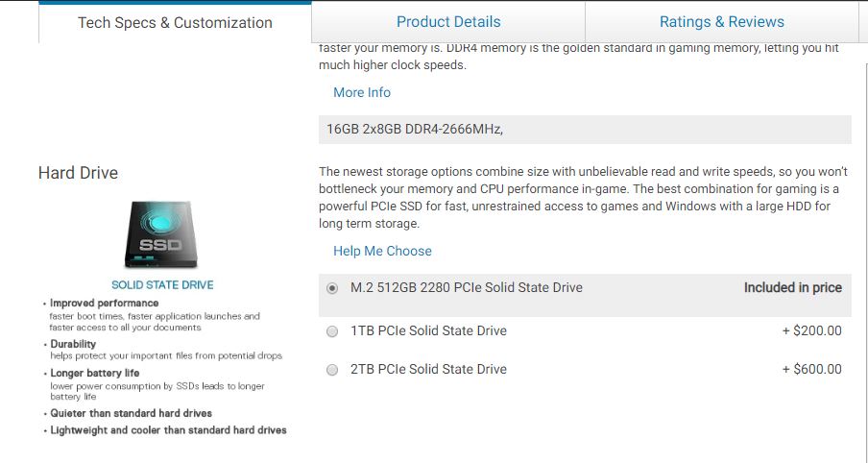The width and height of the screenshot is (868, 463).
Task: Click the Included in price label
Action: [792, 287]
